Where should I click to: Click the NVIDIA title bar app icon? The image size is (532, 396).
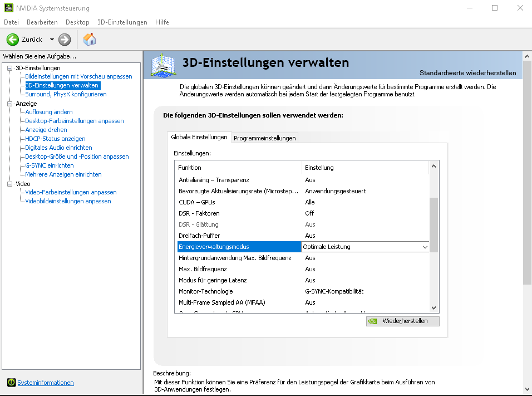[9, 8]
